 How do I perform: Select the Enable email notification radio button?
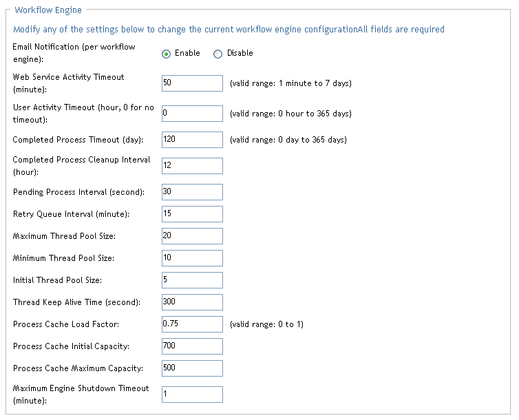(166, 54)
